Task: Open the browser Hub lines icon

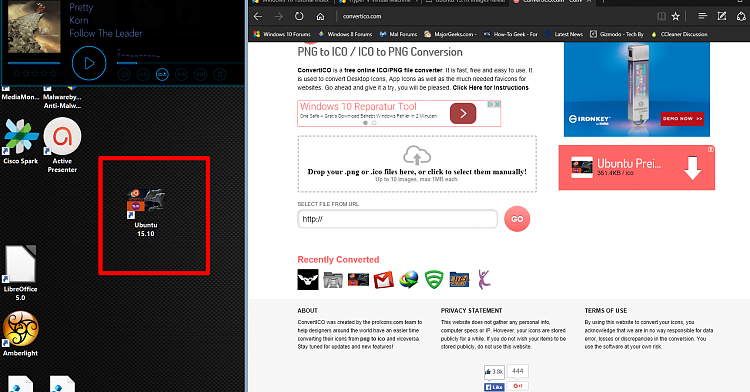Action: tap(703, 16)
